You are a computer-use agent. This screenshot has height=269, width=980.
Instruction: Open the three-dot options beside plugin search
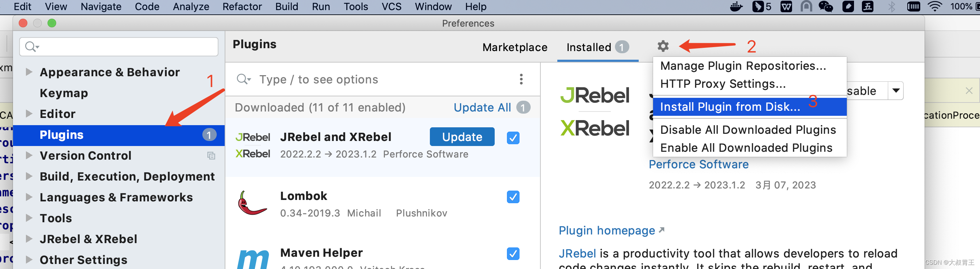coord(522,79)
